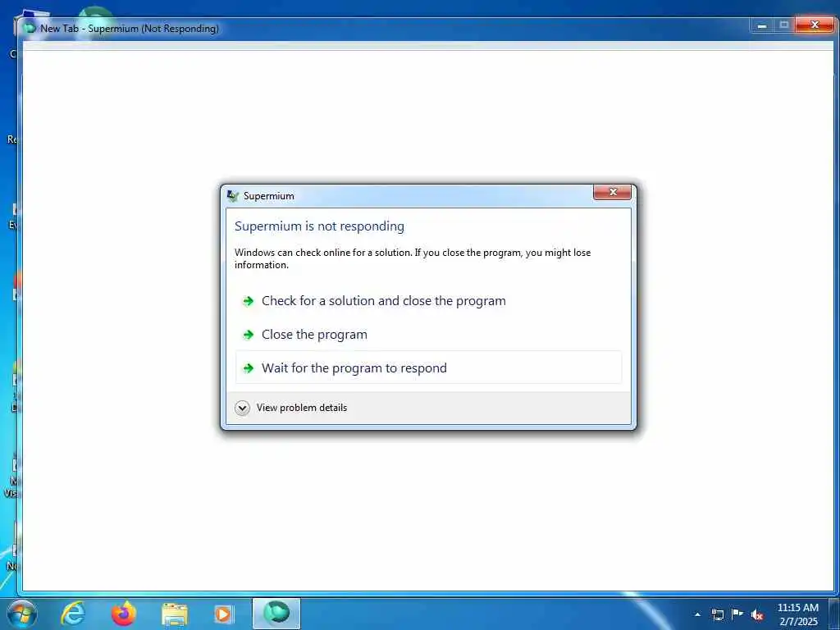Maximize the Supermium browser window

783,25
